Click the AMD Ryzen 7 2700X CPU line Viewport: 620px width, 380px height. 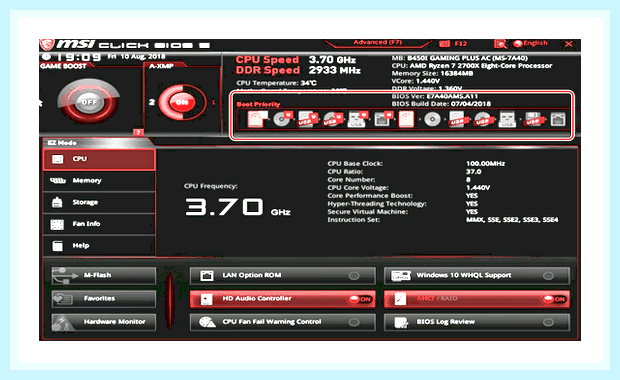[472, 66]
